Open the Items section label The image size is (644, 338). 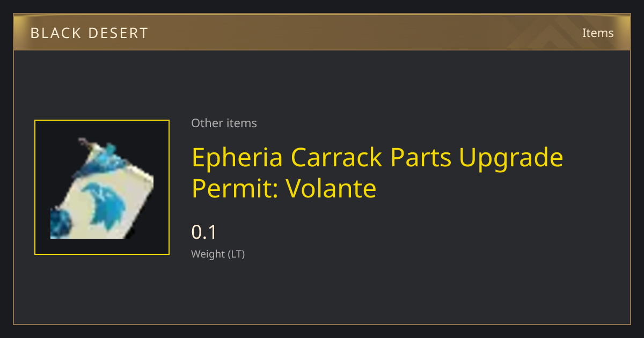(x=598, y=33)
